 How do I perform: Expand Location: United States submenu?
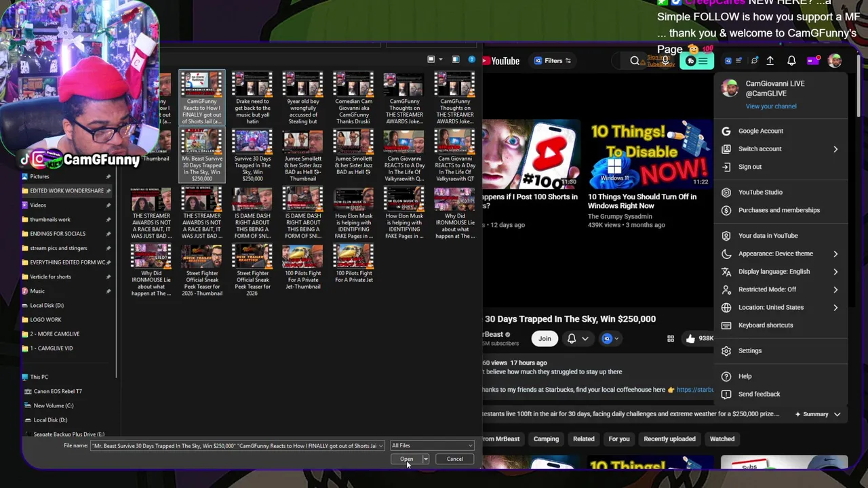click(835, 308)
